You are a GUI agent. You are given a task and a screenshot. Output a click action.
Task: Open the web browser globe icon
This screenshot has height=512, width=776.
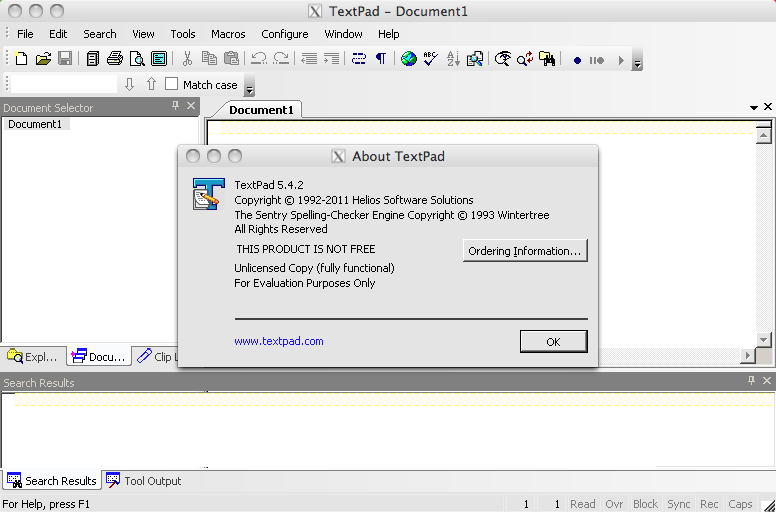coord(409,58)
